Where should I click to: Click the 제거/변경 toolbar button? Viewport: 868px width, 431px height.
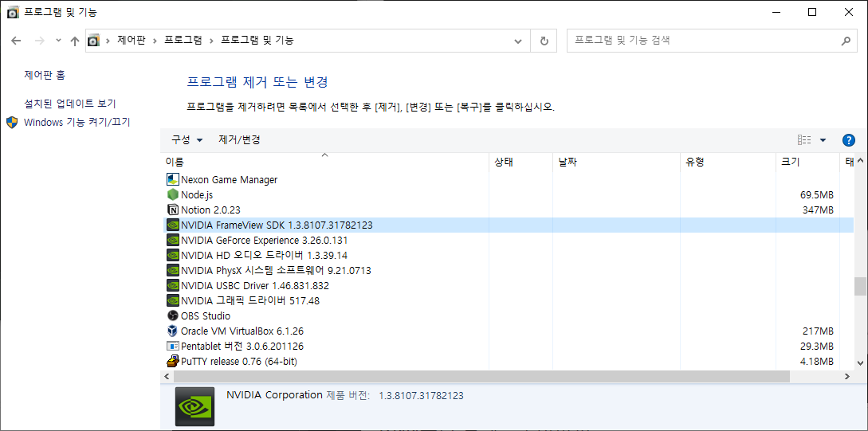239,140
